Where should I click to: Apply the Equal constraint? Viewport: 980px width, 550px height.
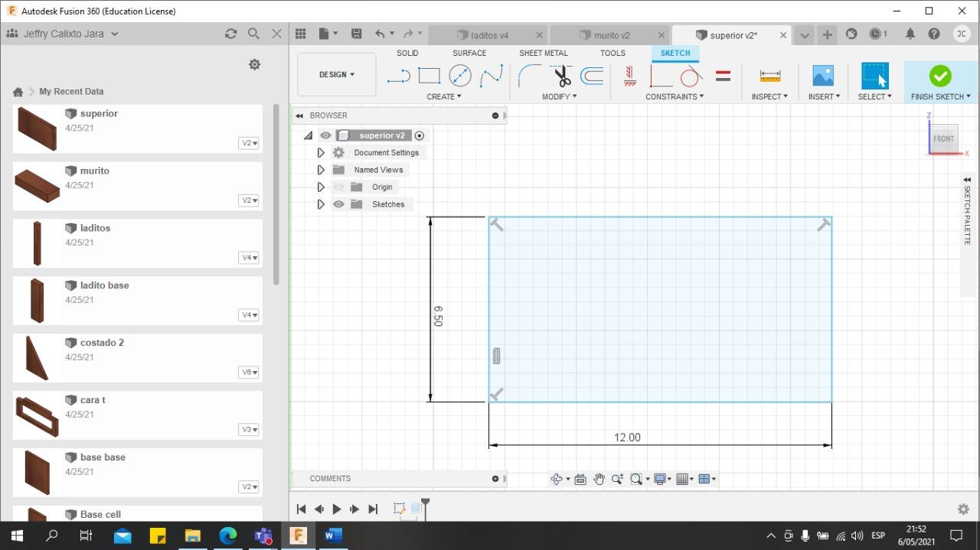click(723, 76)
